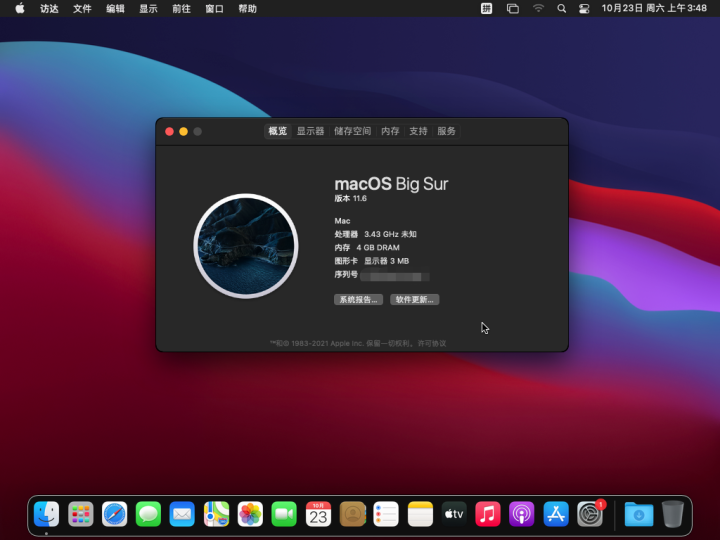The width and height of the screenshot is (720, 540).
Task: Click the Big Sur circular image
Action: click(246, 246)
